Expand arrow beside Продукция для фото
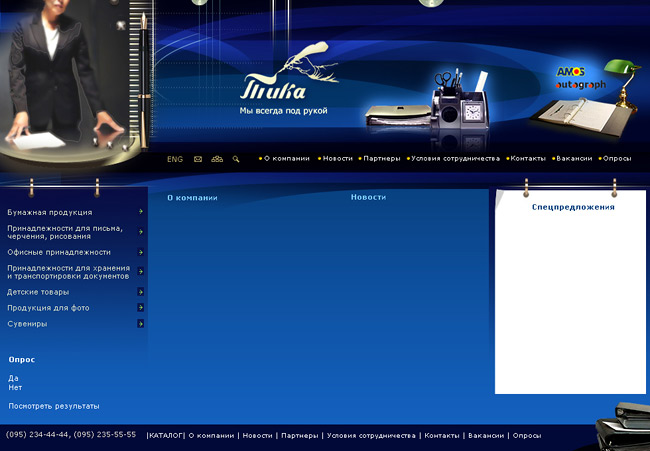The image size is (650, 451). 141,308
